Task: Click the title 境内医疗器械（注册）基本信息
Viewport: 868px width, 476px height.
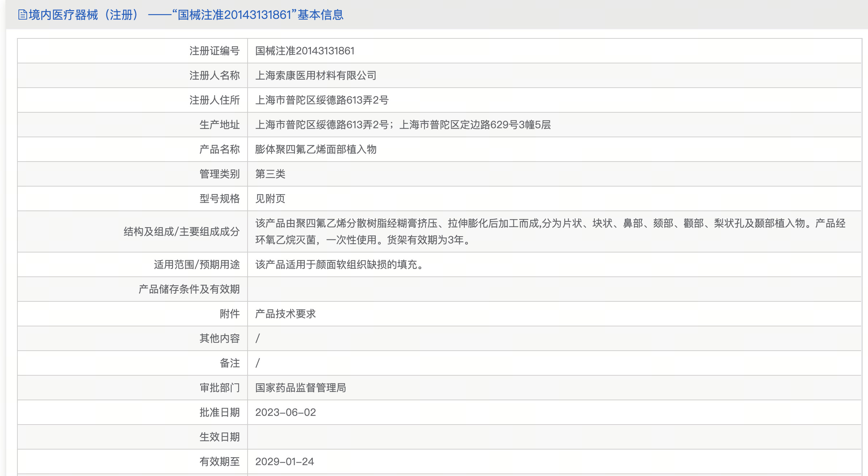Action: point(186,15)
